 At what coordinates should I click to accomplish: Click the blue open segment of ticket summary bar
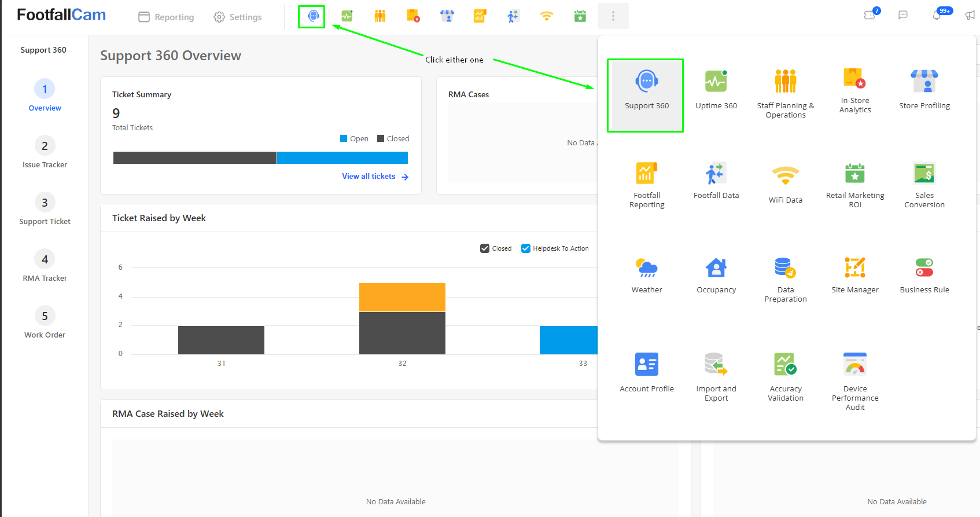pos(342,157)
